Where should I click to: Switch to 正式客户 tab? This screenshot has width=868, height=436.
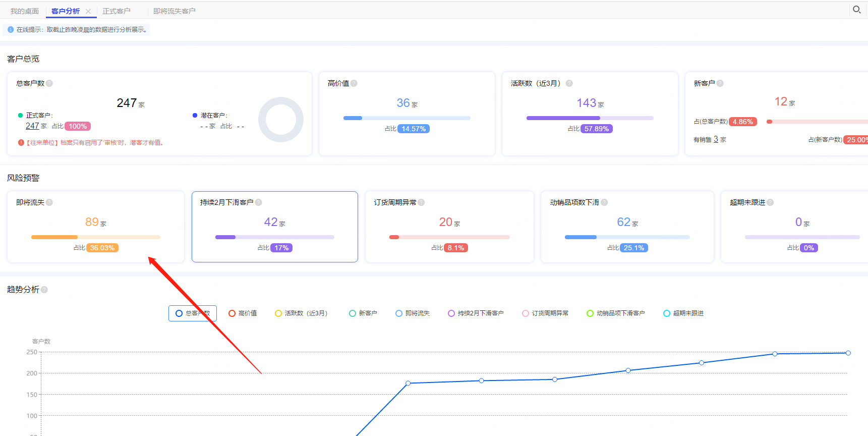pyautogui.click(x=117, y=11)
